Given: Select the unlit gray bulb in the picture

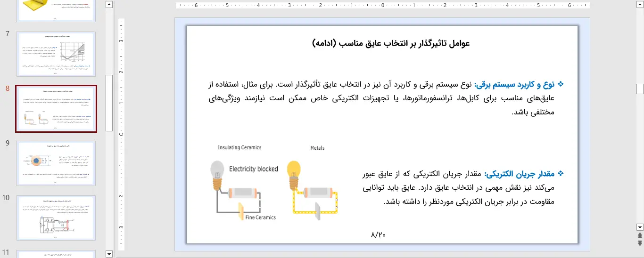Looking at the screenshot, I should click(217, 174).
